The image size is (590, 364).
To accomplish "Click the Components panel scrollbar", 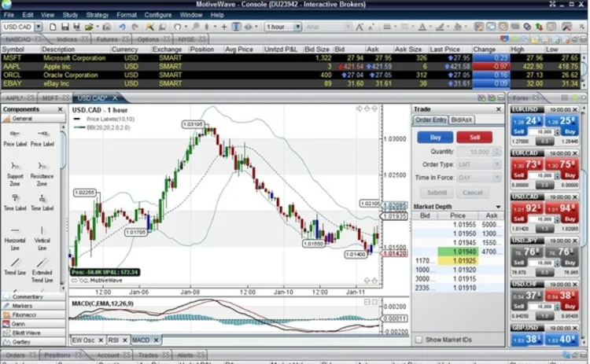I will coord(63,150).
